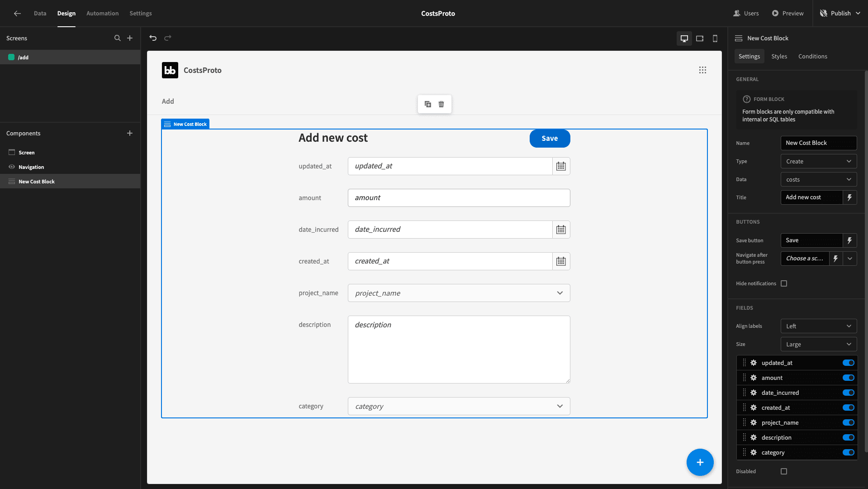The width and height of the screenshot is (868, 489).
Task: Click the floating blue add button
Action: 700,462
